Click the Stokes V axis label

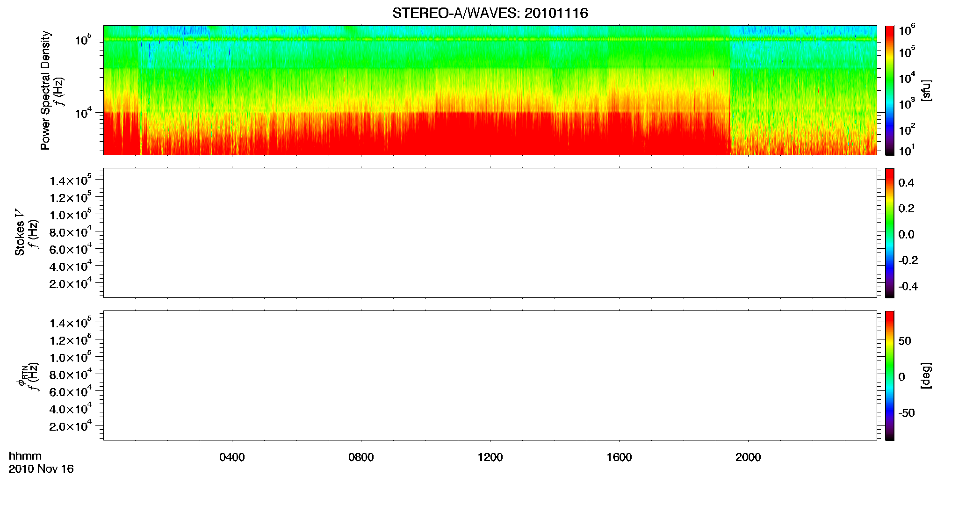pos(20,232)
